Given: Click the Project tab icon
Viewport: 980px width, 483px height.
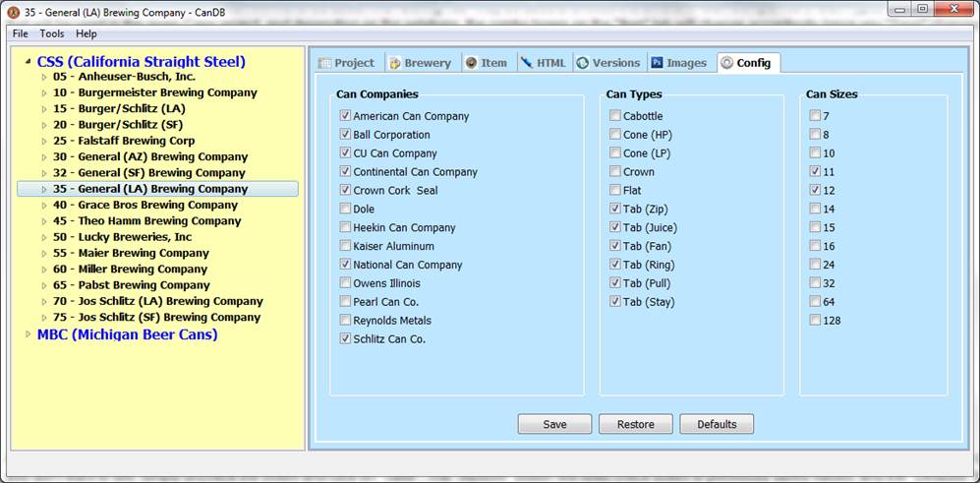Looking at the screenshot, I should pyautogui.click(x=324, y=63).
